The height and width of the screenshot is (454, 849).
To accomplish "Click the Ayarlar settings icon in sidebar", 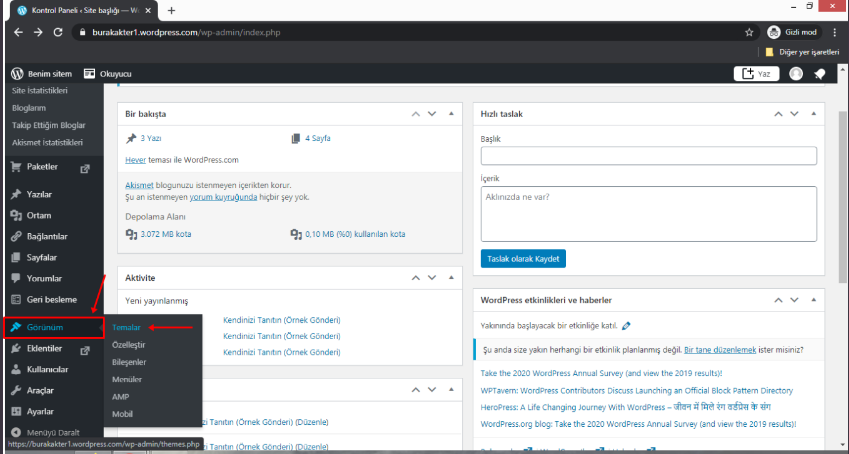I will (x=17, y=411).
